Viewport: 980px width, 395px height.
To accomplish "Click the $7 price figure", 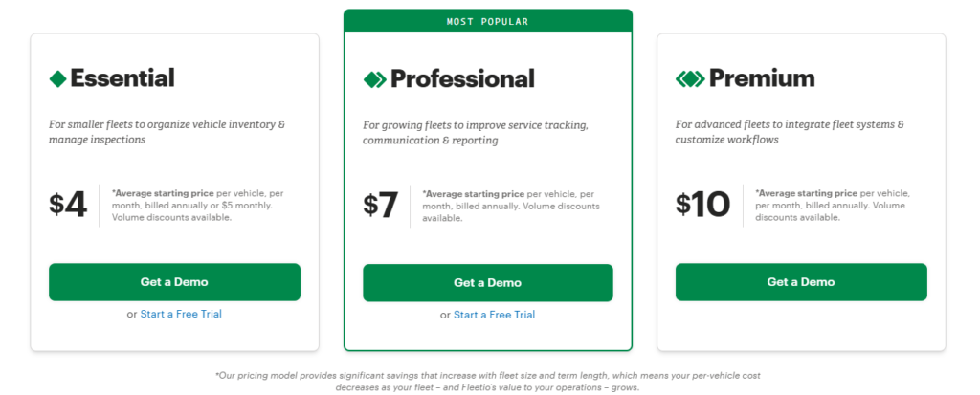I will [x=380, y=205].
